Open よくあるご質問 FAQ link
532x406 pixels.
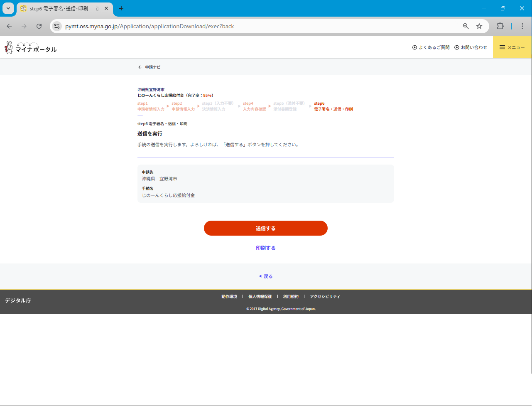tap(431, 47)
